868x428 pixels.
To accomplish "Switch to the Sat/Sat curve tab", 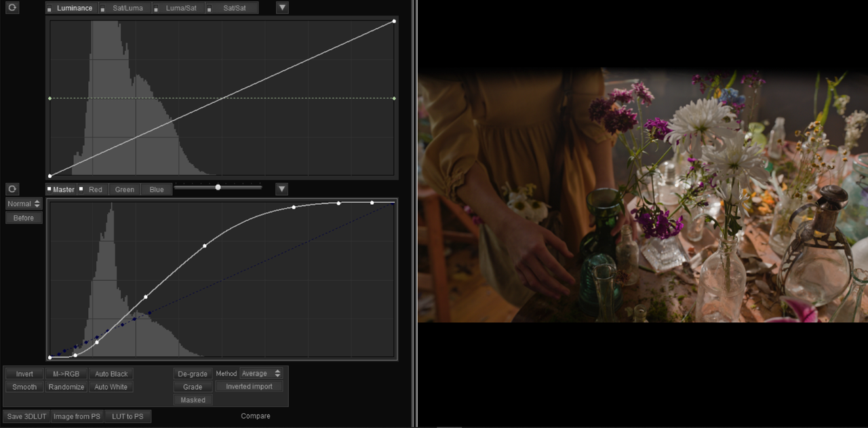I will [x=232, y=8].
